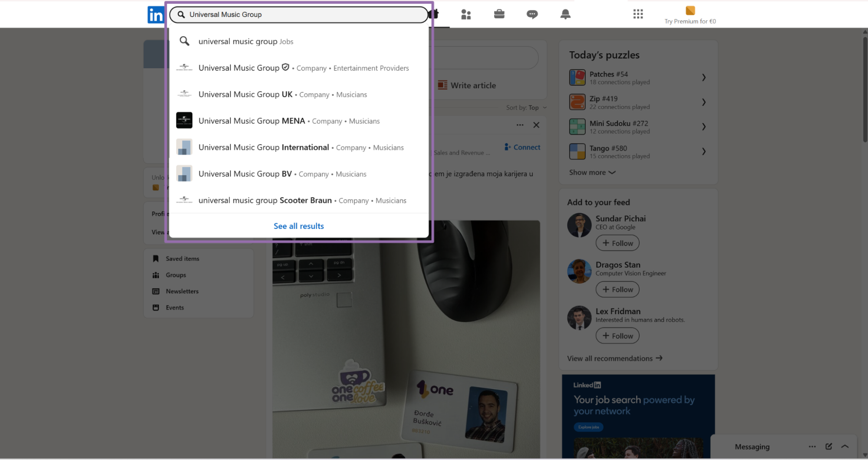Click the compose message icon in Messaging bar
The width and height of the screenshot is (868, 460).
click(828, 447)
